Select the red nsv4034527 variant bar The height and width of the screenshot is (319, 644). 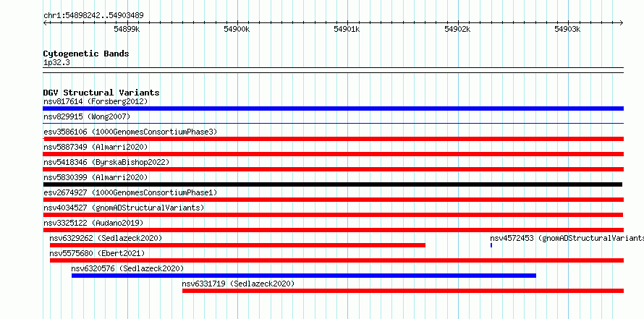pyautogui.click(x=333, y=215)
